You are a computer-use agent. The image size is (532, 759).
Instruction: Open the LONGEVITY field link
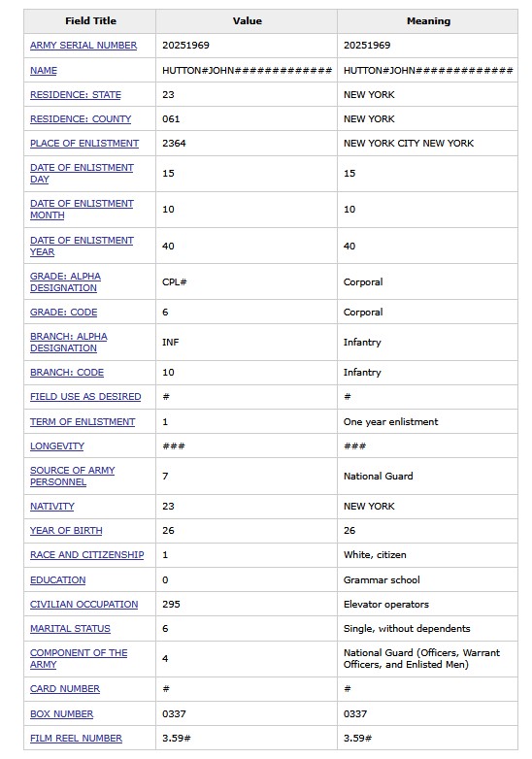pos(57,445)
